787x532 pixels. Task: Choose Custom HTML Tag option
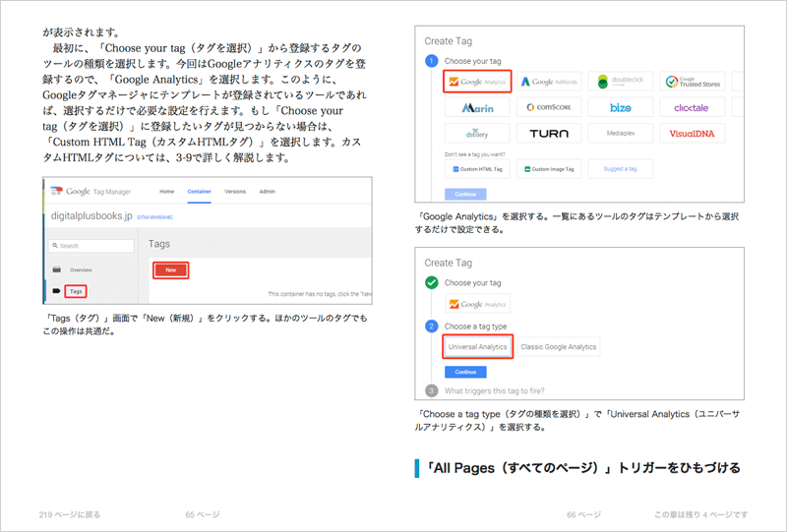point(477,169)
